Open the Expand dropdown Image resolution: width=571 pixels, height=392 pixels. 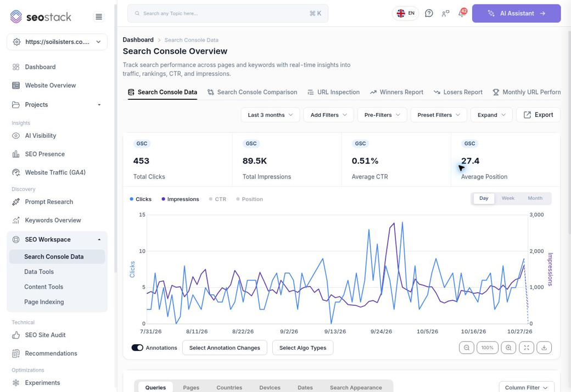tap(491, 115)
